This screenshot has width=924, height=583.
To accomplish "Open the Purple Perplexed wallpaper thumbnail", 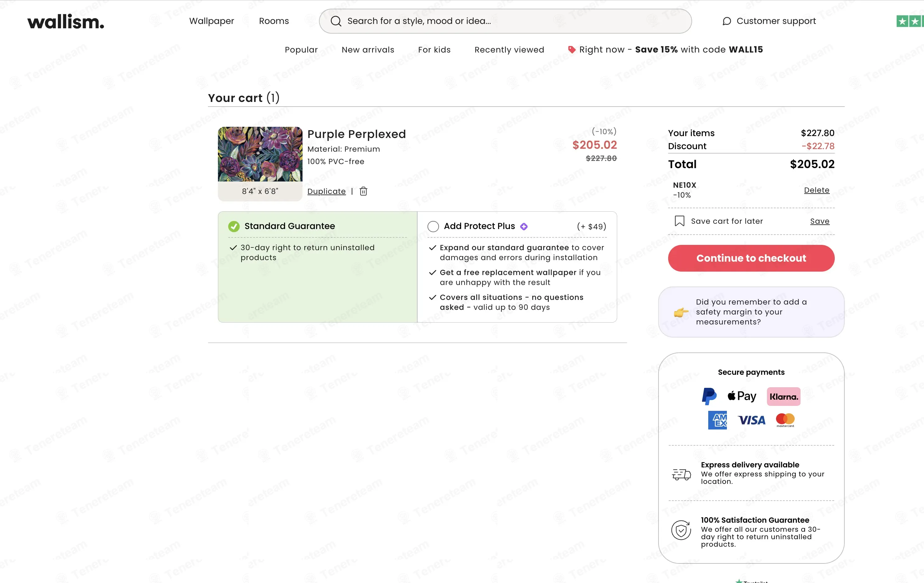I will pos(260,154).
